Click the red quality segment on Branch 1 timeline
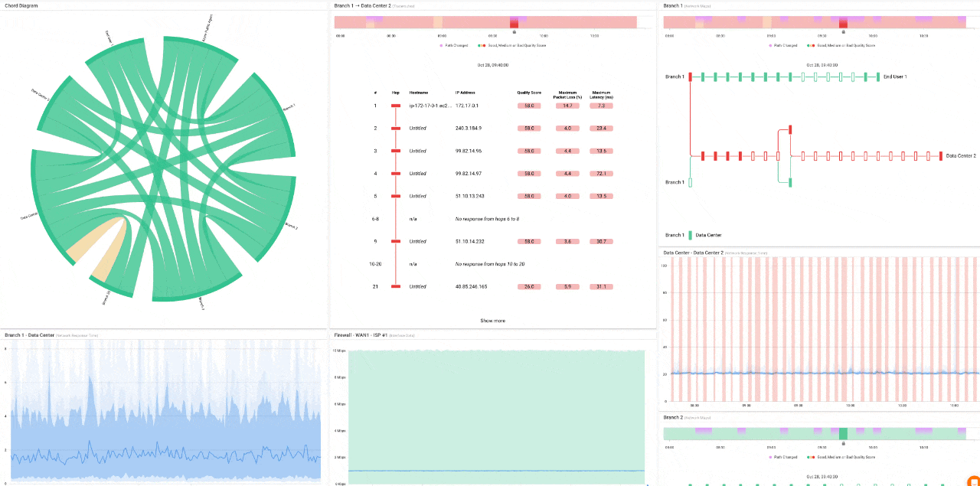Screen dimensions: 980x486 tap(843, 21)
